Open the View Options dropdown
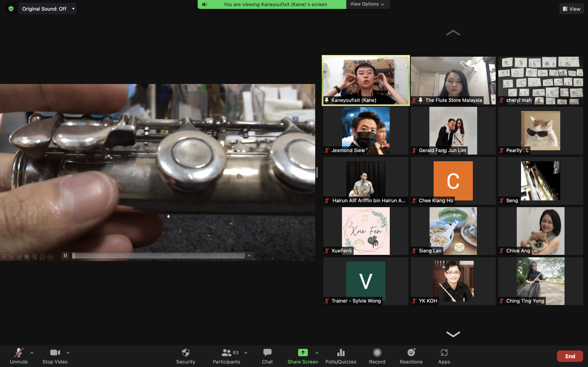Screen dimensions: 588x367 (x=367, y=4)
